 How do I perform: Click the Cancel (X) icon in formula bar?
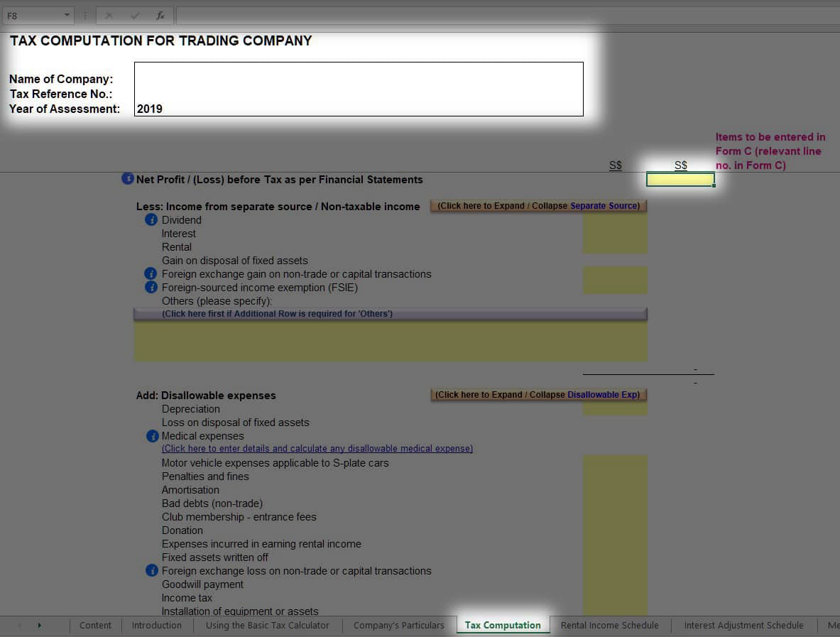109,15
